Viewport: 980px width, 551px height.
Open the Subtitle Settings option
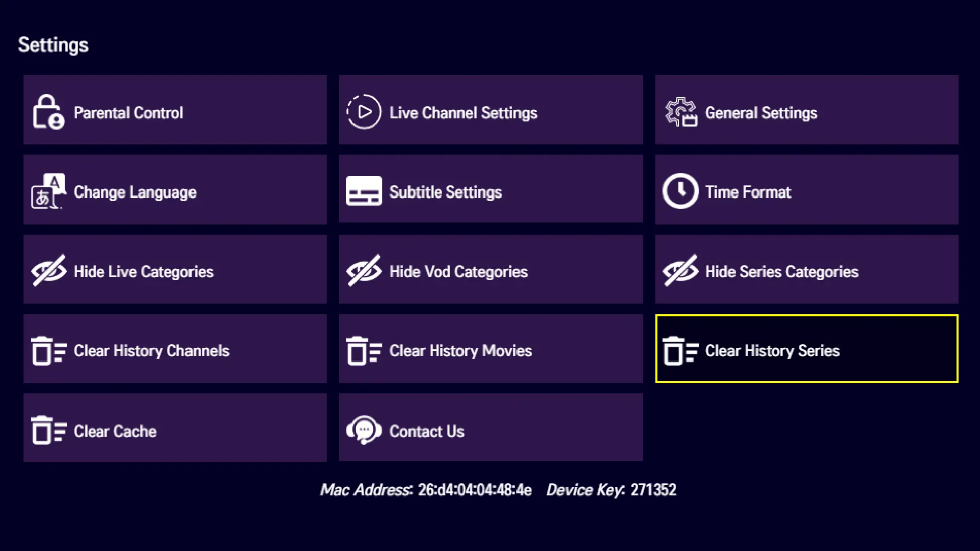tap(445, 192)
